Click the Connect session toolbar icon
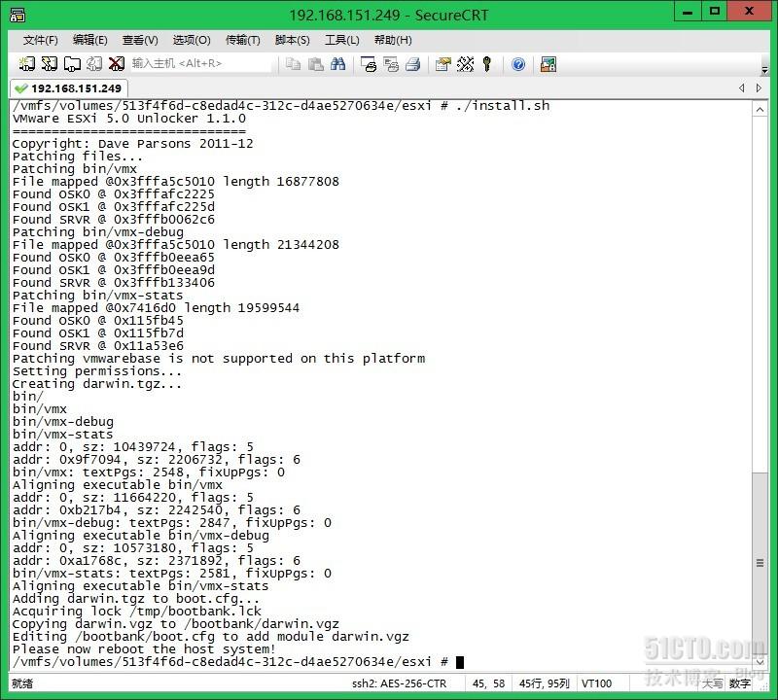778x700 pixels. [x=26, y=64]
